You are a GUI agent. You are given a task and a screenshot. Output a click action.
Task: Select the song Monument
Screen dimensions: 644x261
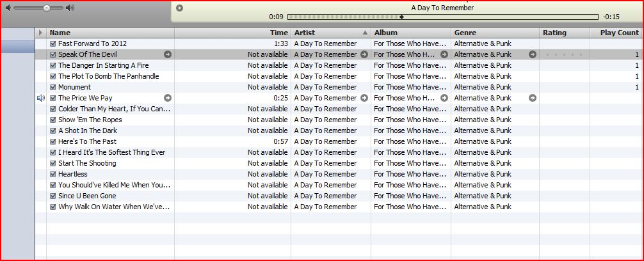tap(75, 87)
